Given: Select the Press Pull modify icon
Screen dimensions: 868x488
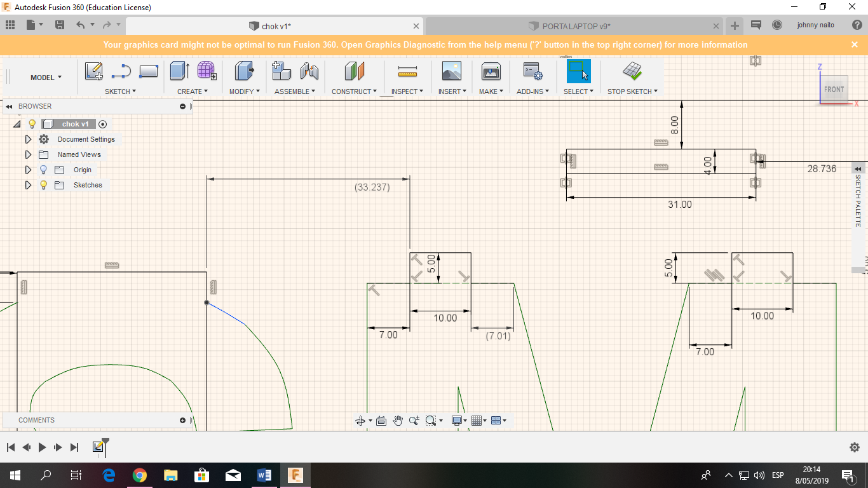Looking at the screenshot, I should [244, 71].
